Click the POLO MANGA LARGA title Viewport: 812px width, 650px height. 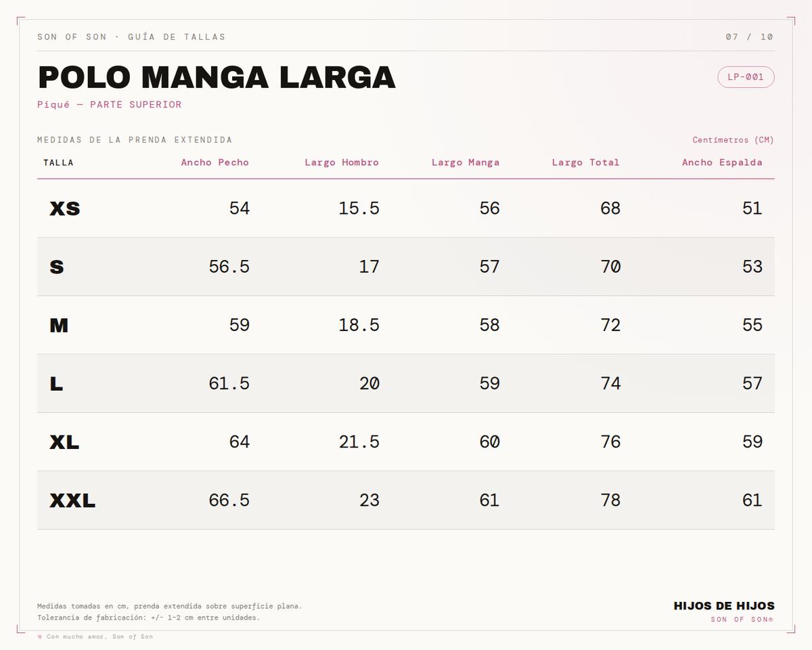[217, 77]
